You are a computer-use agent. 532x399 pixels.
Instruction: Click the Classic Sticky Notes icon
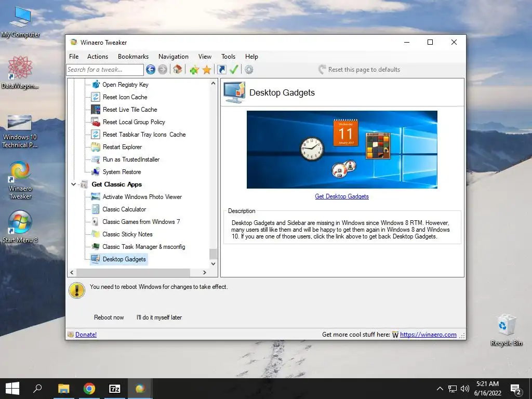point(96,234)
